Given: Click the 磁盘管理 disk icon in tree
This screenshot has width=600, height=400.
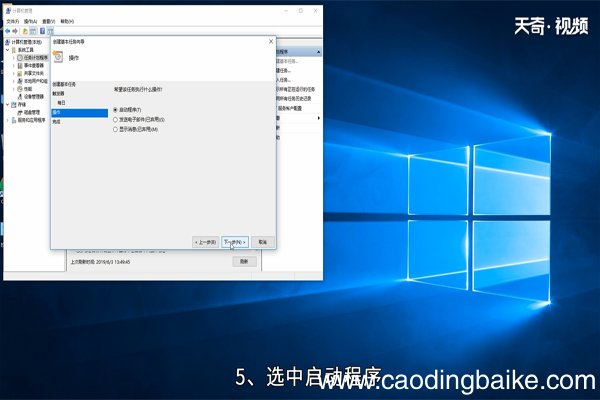Looking at the screenshot, I should tap(20, 112).
